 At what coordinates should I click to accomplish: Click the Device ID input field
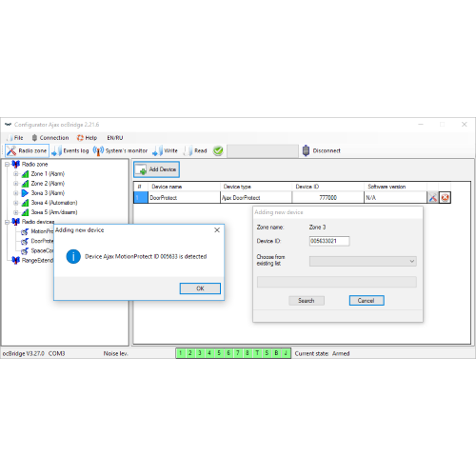coord(329,241)
